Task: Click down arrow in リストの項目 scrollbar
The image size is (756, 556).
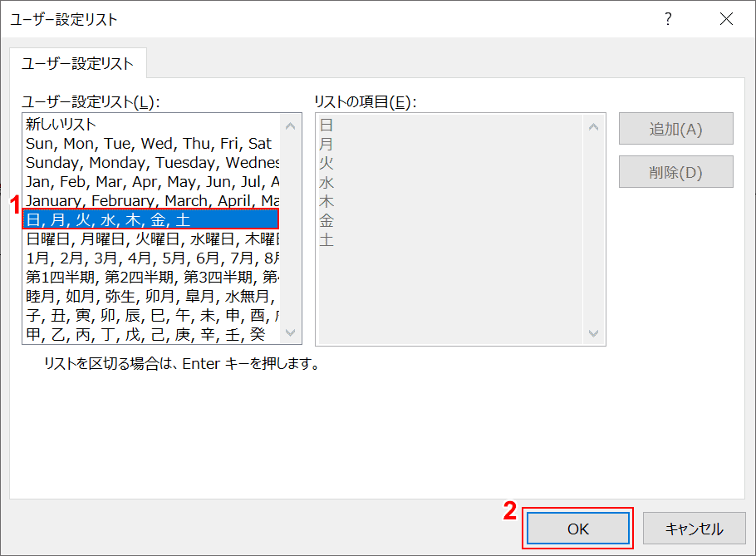Action: pyautogui.click(x=593, y=333)
